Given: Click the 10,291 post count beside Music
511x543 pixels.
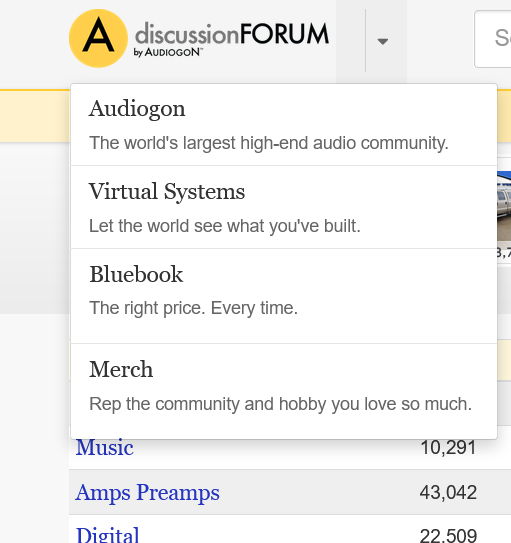Looking at the screenshot, I should pyautogui.click(x=449, y=447).
